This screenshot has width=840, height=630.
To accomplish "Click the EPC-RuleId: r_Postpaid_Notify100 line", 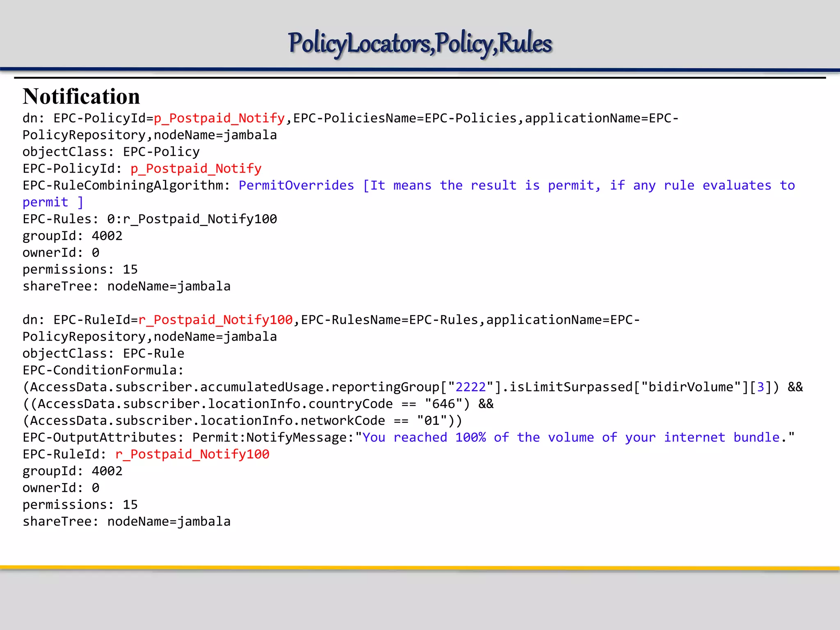I will 146,454.
